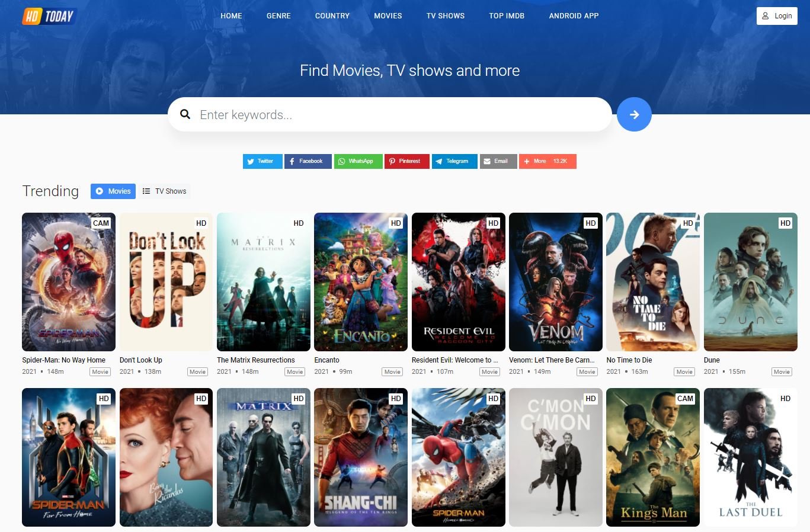Open Don't Look Up poster
The width and height of the screenshot is (810, 532).
pos(166,282)
